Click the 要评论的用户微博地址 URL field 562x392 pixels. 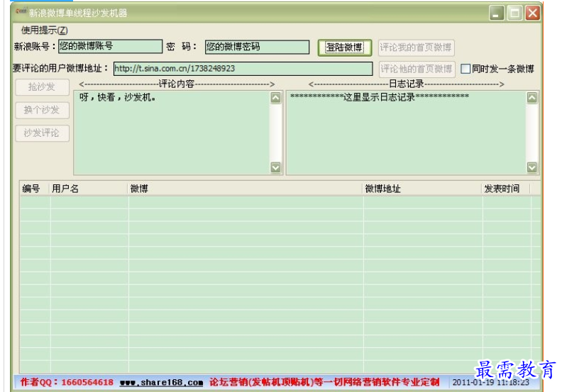243,69
